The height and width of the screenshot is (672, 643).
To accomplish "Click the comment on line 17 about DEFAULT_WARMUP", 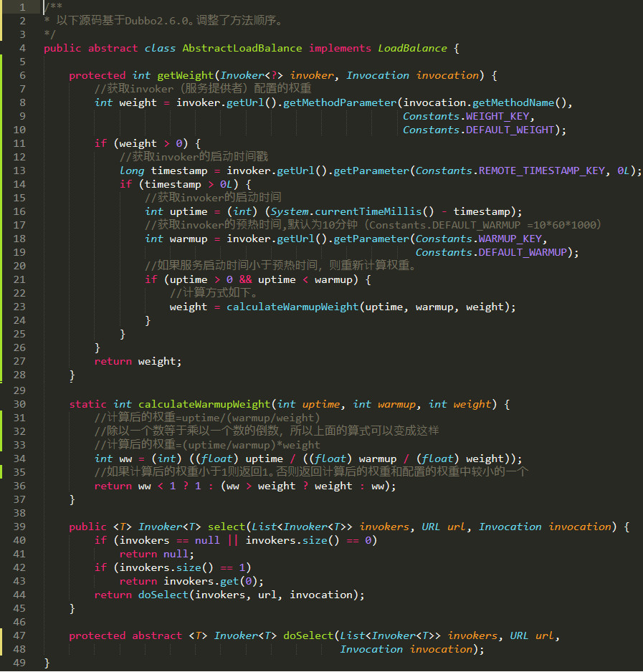I will click(x=373, y=225).
